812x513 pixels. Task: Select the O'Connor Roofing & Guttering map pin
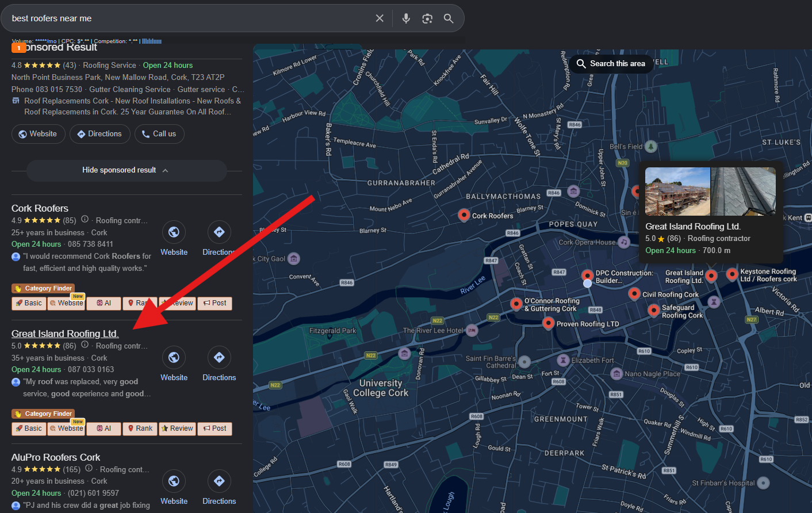click(x=516, y=304)
